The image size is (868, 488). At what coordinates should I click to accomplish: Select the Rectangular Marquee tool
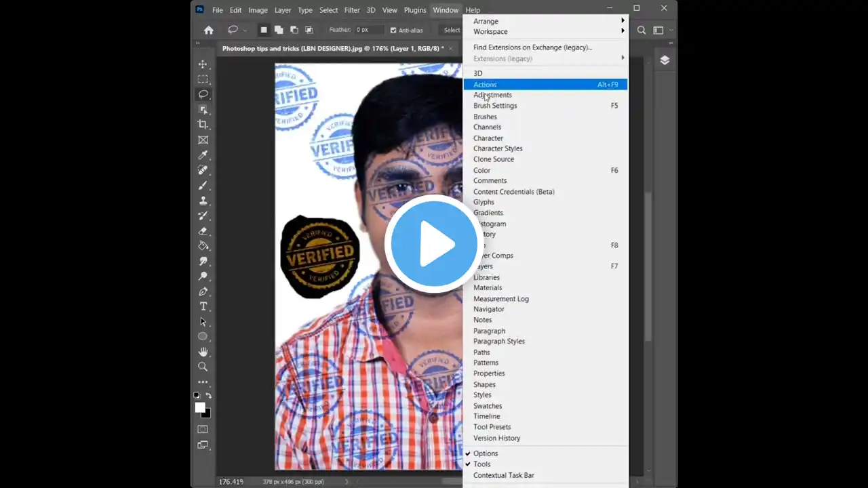pos(203,79)
